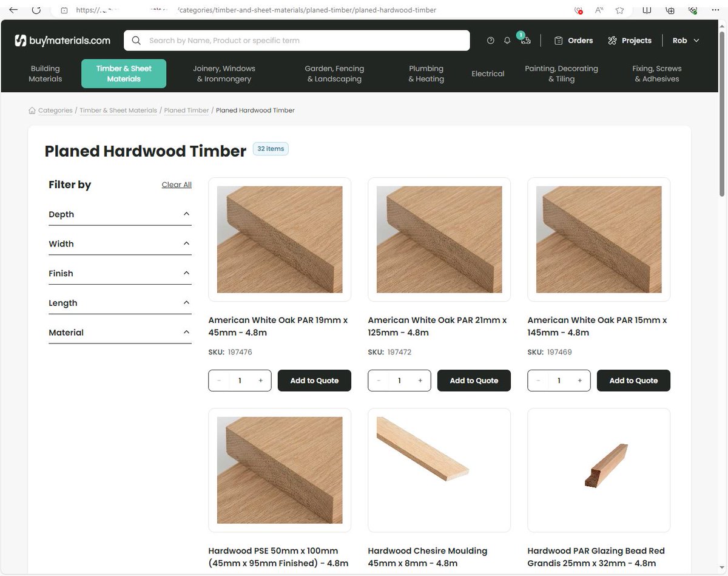
Task: Open browser collections icon
Action: coord(670,10)
